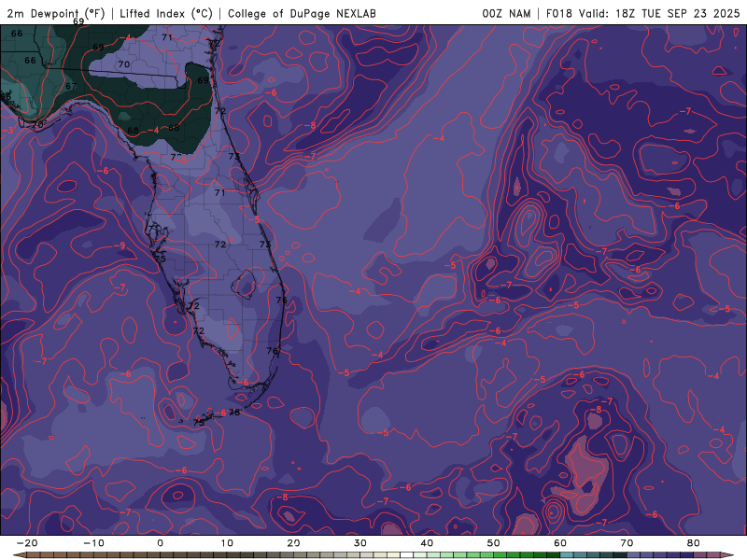Click the "70" color bar label
The image size is (747, 560).
pyautogui.click(x=627, y=543)
